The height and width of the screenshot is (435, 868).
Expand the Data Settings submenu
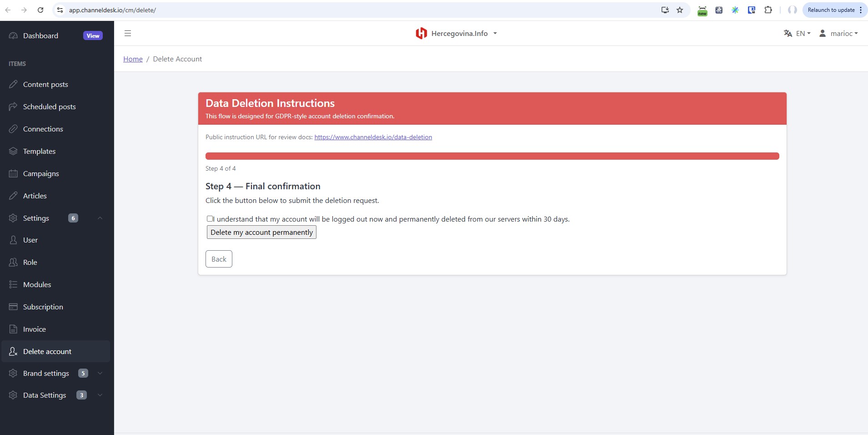[x=100, y=395]
